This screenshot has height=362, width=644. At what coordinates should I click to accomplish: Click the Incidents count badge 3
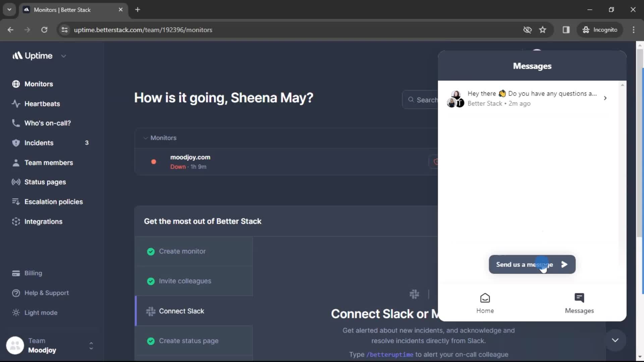click(87, 143)
